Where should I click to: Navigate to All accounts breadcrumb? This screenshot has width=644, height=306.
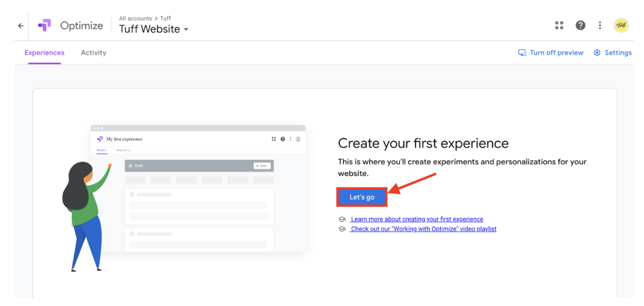(x=135, y=18)
